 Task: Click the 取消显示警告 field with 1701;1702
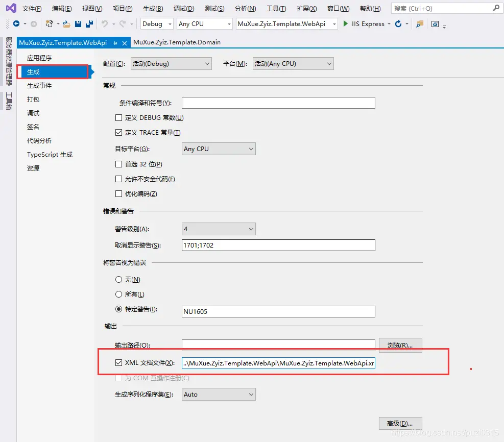(x=278, y=245)
